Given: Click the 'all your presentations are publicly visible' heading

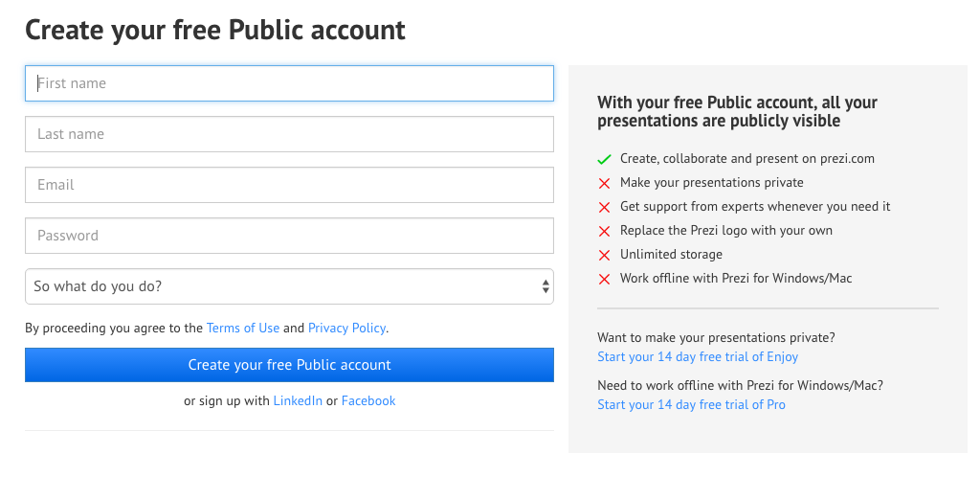Looking at the screenshot, I should pyautogui.click(x=738, y=111).
